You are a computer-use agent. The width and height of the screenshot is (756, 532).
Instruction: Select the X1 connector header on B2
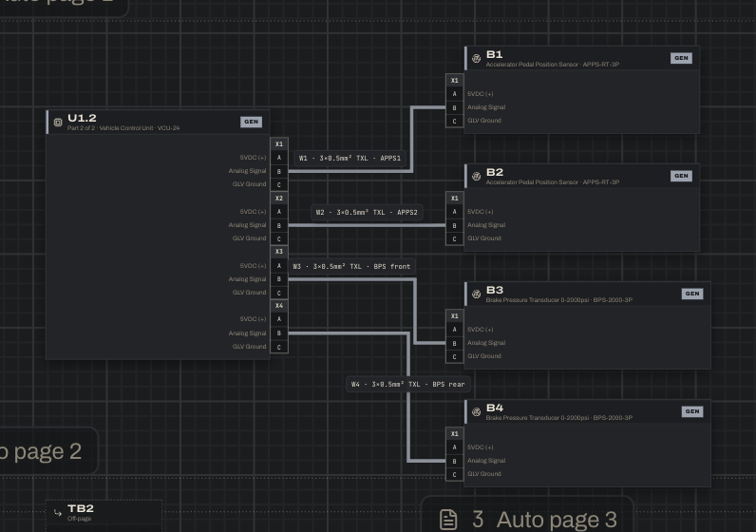point(455,199)
